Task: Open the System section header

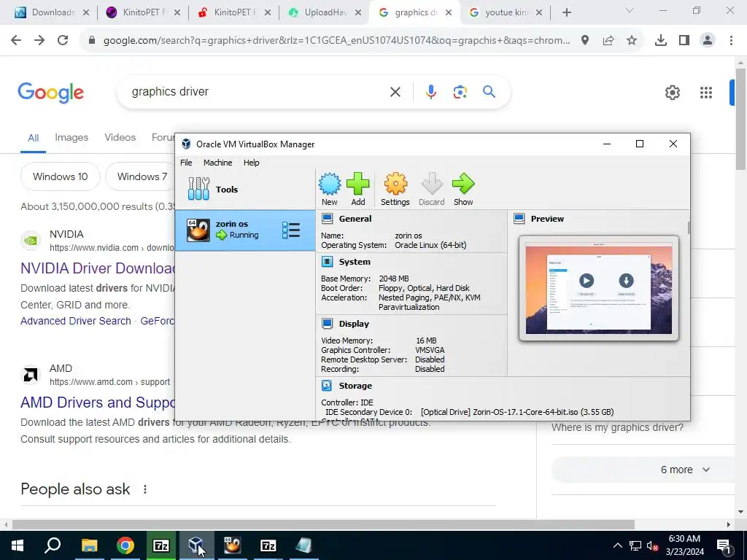Action: (355, 262)
